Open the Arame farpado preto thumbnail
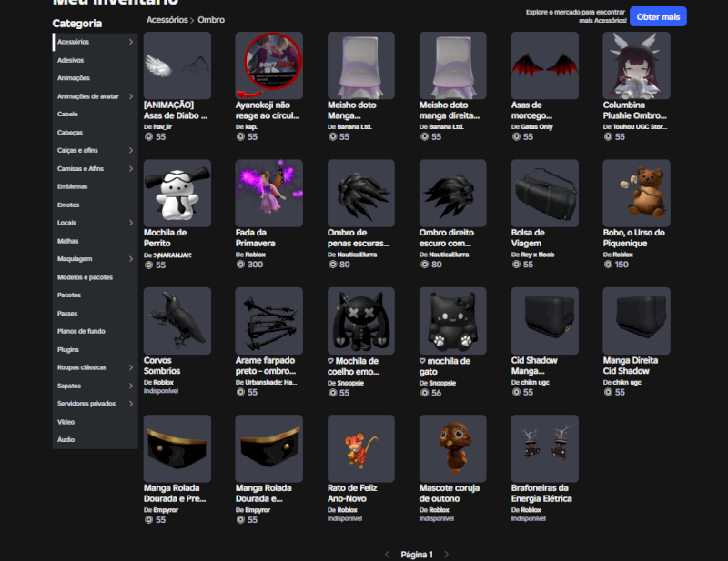 coord(268,321)
